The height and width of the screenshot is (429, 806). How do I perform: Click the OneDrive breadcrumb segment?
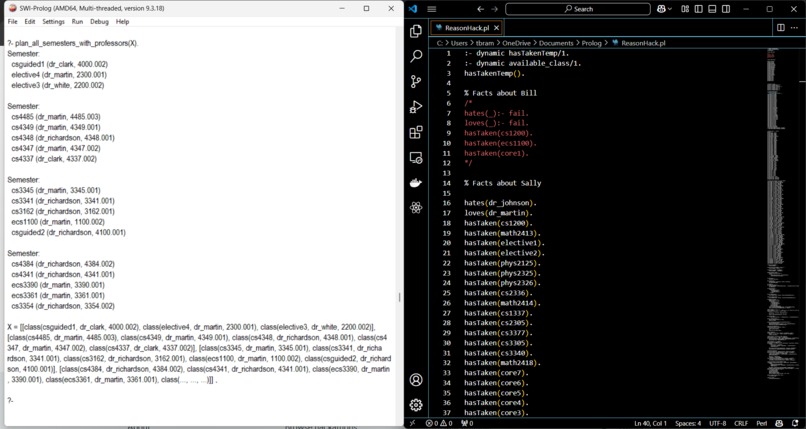pyautogui.click(x=517, y=43)
